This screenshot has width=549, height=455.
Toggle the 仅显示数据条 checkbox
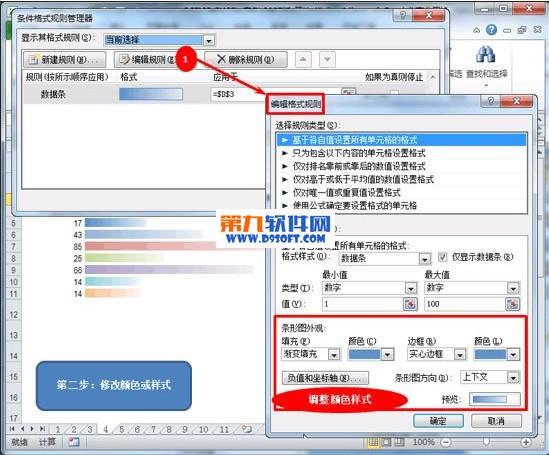click(443, 257)
